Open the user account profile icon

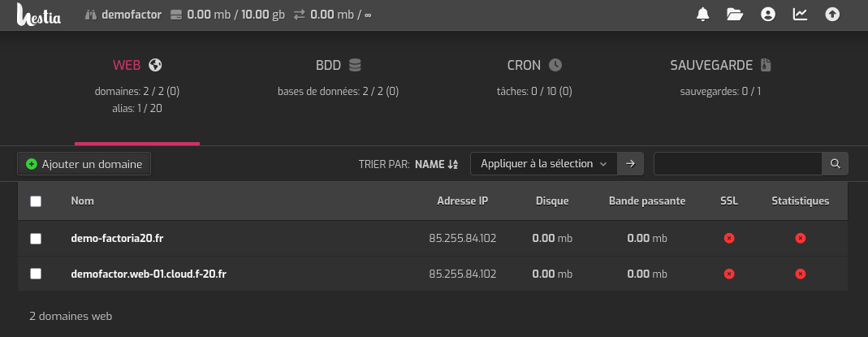tap(768, 15)
